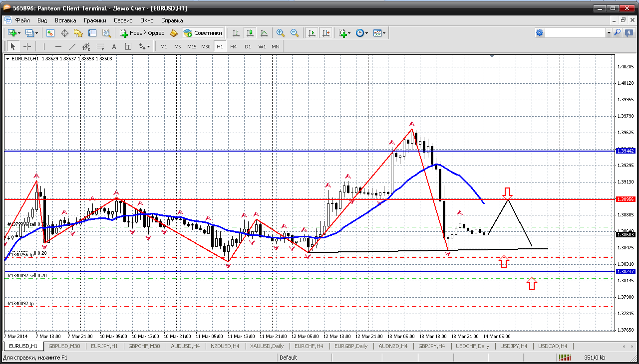Open the Графики menu

coord(95,20)
